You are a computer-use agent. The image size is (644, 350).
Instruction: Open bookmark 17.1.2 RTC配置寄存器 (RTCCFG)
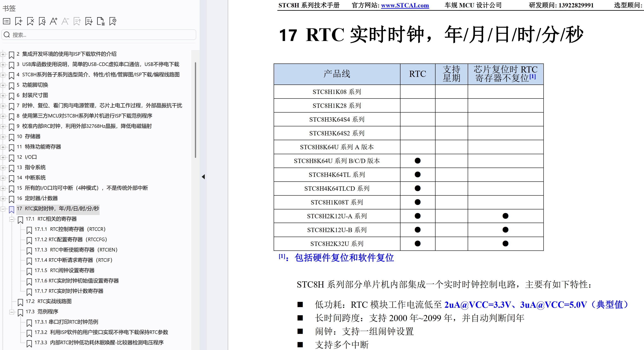(x=71, y=240)
